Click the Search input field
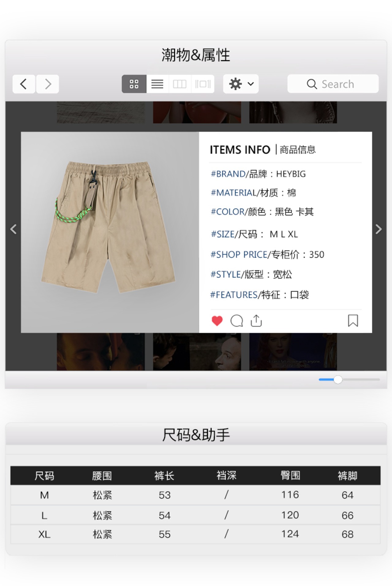This screenshot has height=586, width=392. [333, 84]
